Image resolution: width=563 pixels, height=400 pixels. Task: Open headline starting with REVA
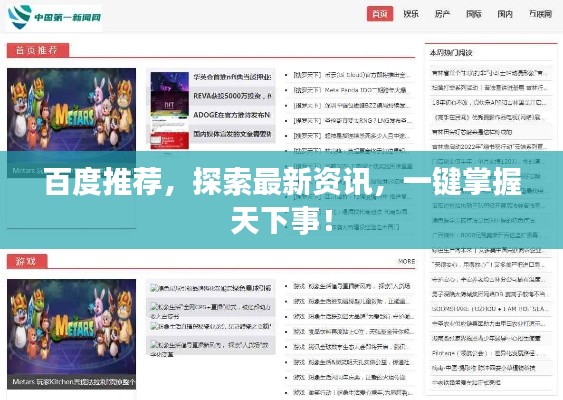tap(232, 96)
